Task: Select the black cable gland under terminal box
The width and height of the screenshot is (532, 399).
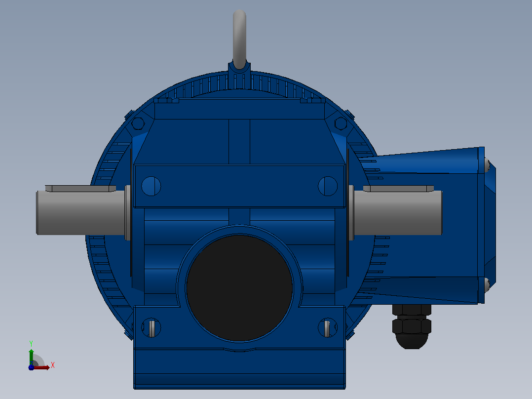Action: (x=412, y=326)
